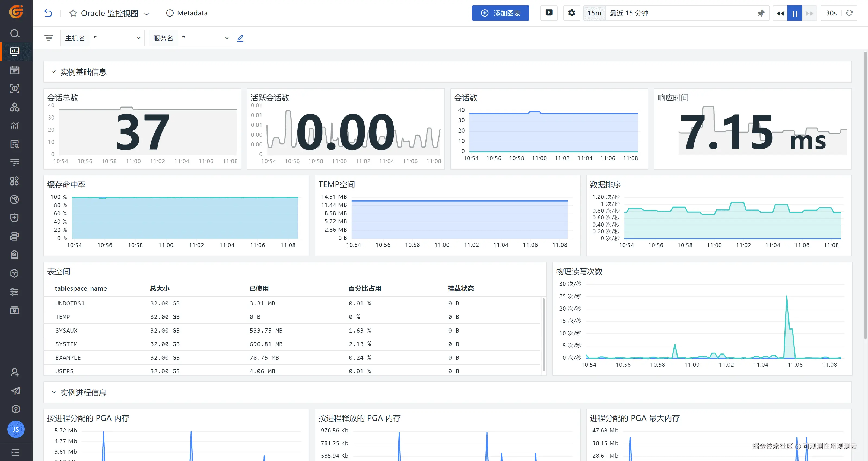868x461 pixels.
Task: Pause the auto refresh playback
Action: (794, 13)
